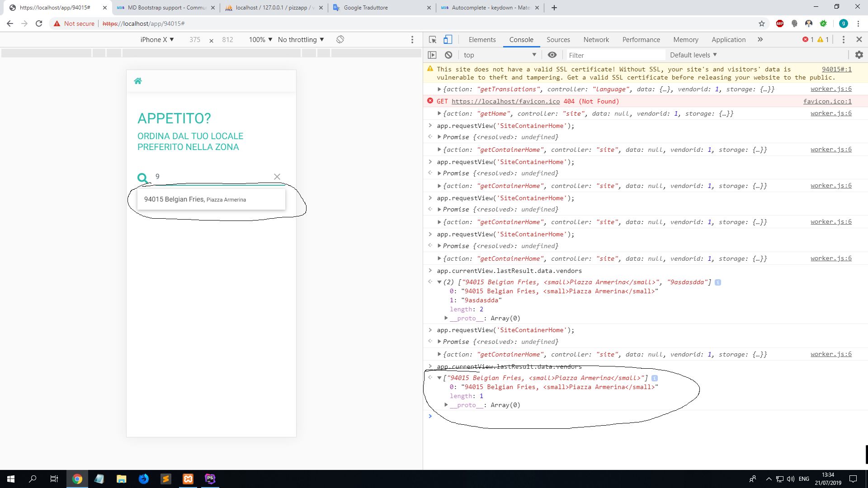Open the AdBlock Plus extension
The width and height of the screenshot is (868, 488).
tap(780, 23)
